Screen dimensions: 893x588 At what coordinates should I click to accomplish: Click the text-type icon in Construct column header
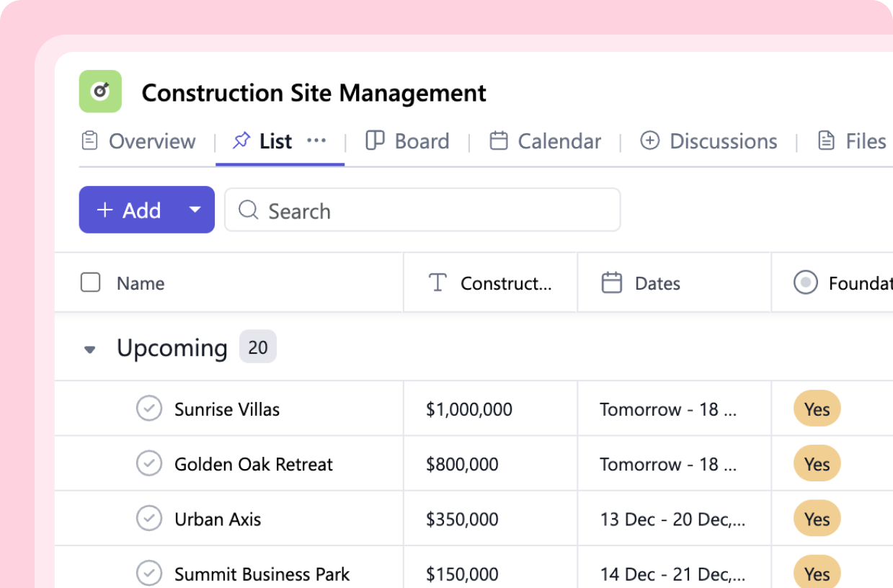coord(437,283)
